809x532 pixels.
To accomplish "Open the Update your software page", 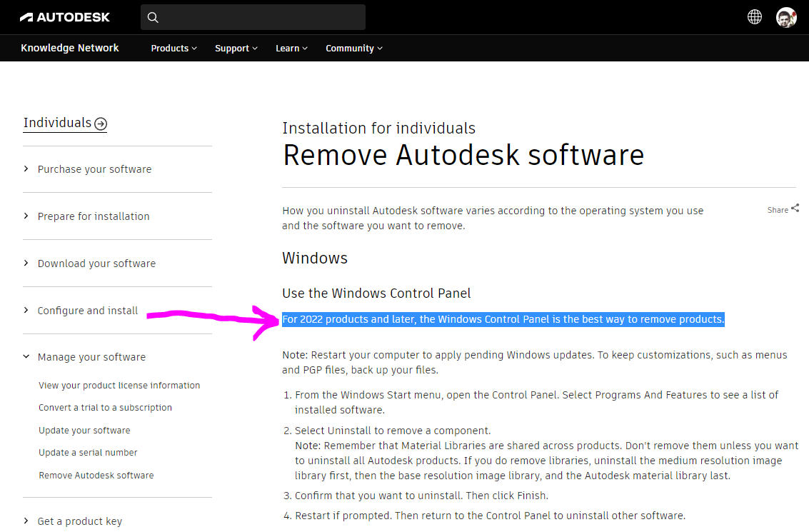I will [x=84, y=430].
